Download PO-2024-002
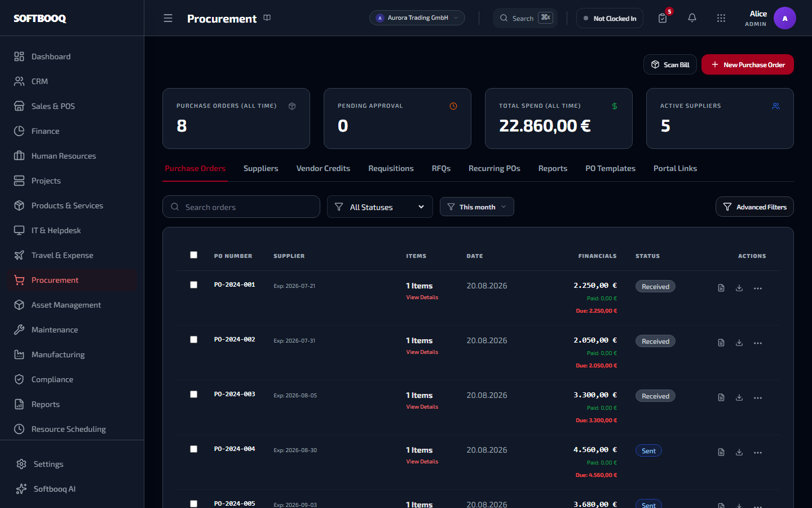Viewport: 812px width, 508px height. pyautogui.click(x=739, y=343)
